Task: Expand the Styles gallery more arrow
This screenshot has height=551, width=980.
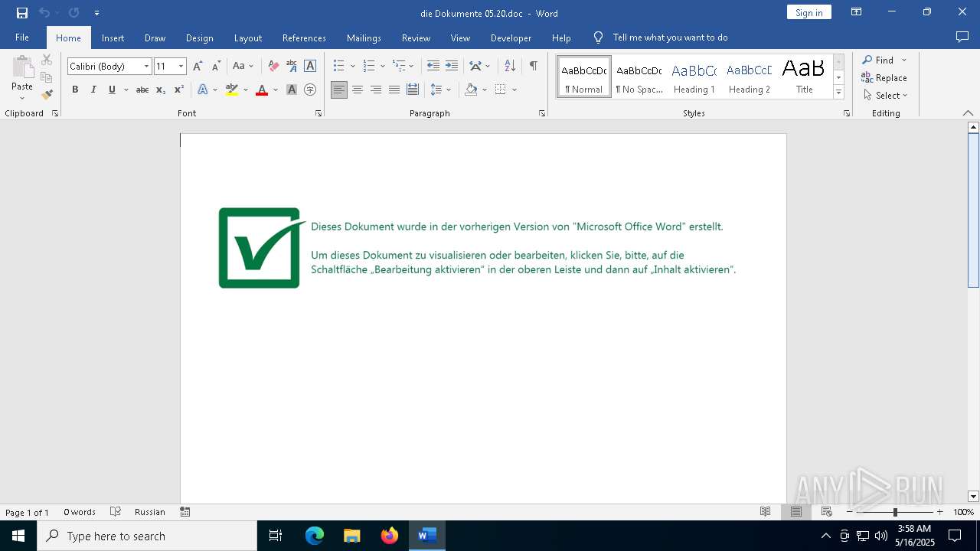Action: click(x=838, y=93)
